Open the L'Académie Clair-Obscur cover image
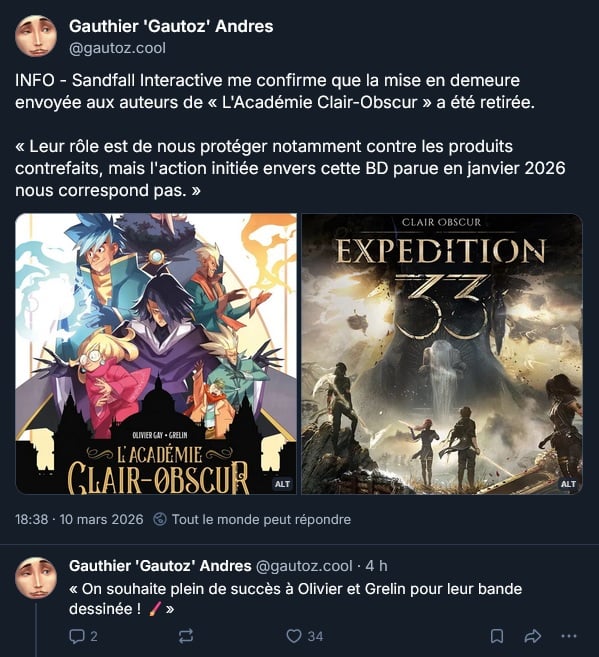Viewport: 599px width, 657px height. [156, 354]
